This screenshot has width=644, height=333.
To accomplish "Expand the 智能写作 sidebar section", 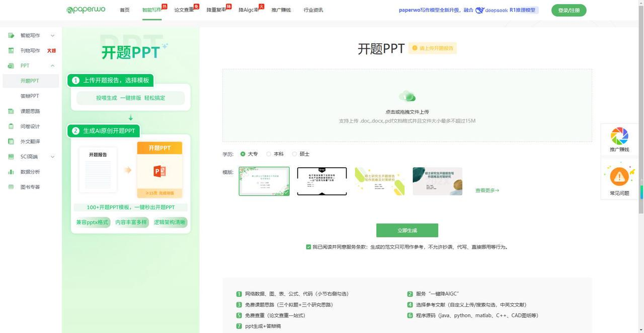I will (x=52, y=36).
